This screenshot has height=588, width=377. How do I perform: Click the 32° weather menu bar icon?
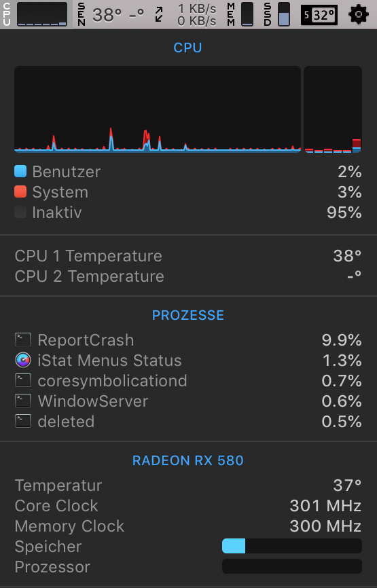pos(319,15)
